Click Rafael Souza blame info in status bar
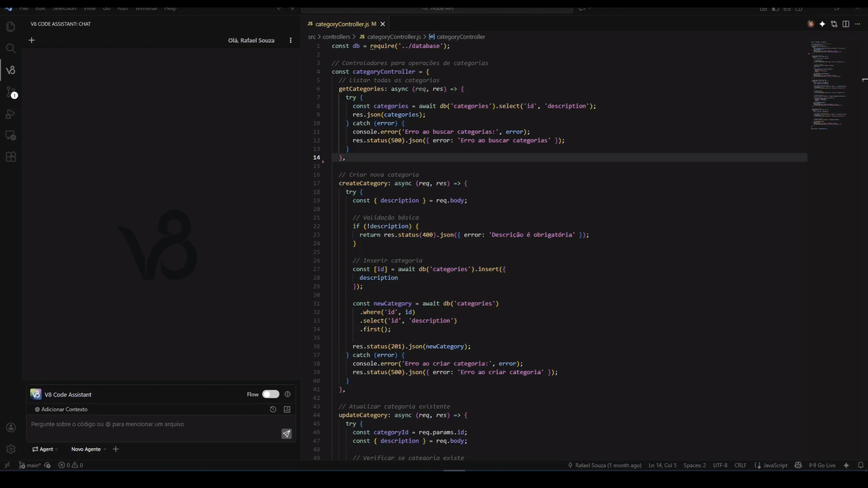The image size is (868, 488). (605, 465)
